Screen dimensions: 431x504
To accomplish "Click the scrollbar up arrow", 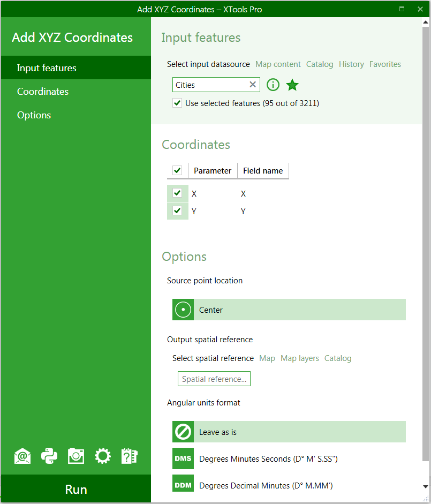I will [x=426, y=22].
